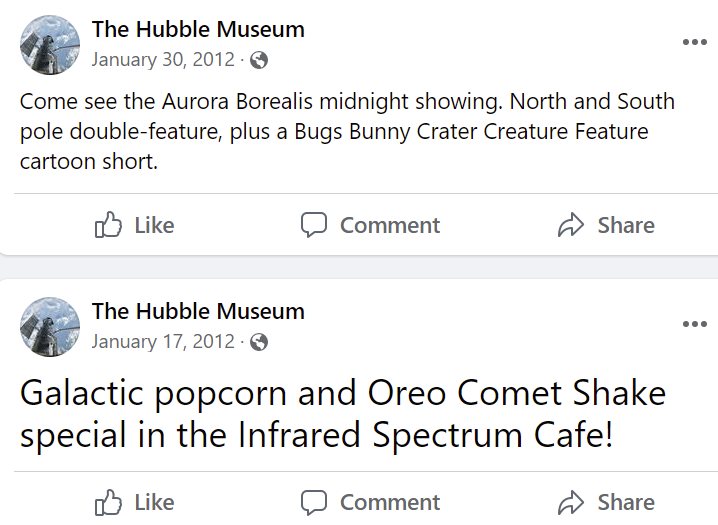Viewport: 718px width, 525px height.
Task: Open the January 17, 2012 timestamp link
Action: point(163,342)
